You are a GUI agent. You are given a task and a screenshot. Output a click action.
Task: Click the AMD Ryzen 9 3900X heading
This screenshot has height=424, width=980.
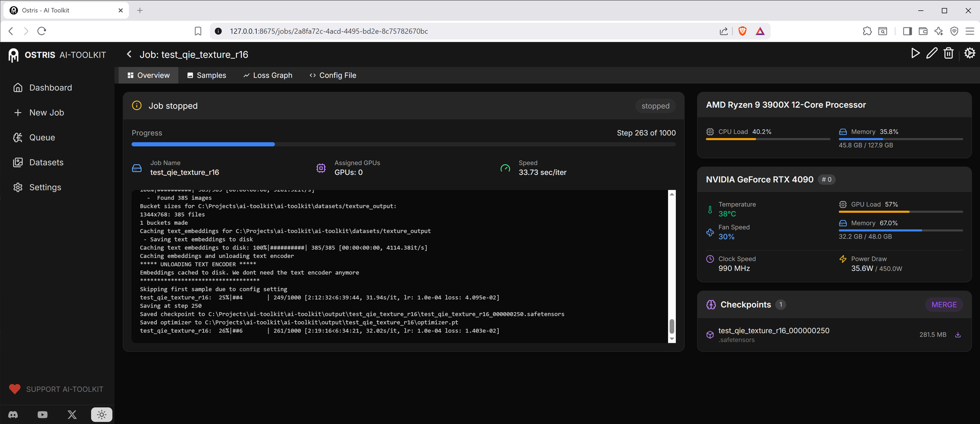tap(786, 105)
